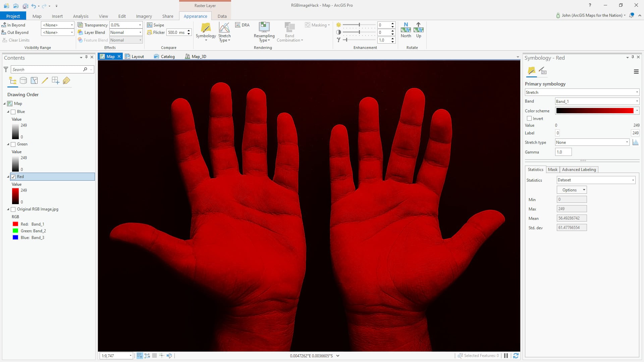Open the Stretch type None dropdown

[x=592, y=142]
